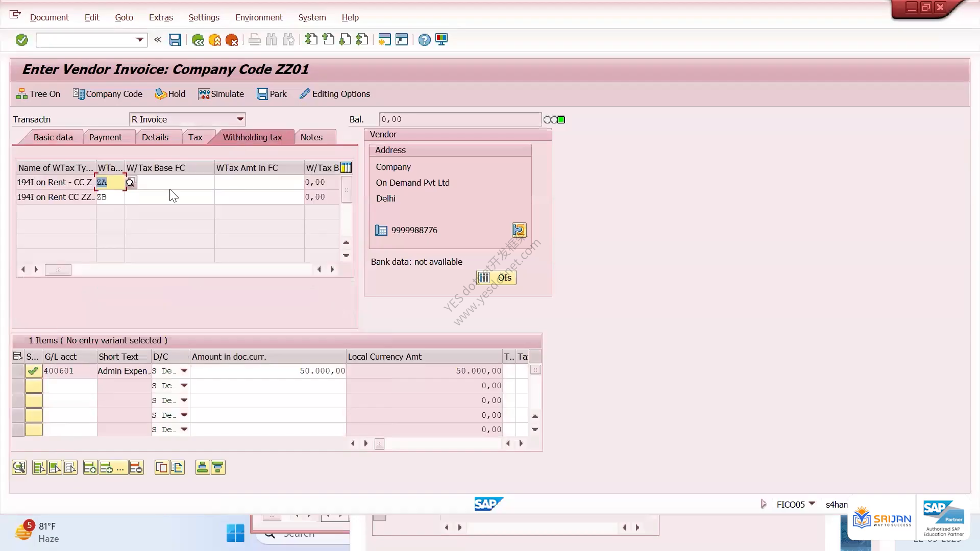Open the Extras menu
The image size is (980, 551).
pyautogui.click(x=161, y=17)
